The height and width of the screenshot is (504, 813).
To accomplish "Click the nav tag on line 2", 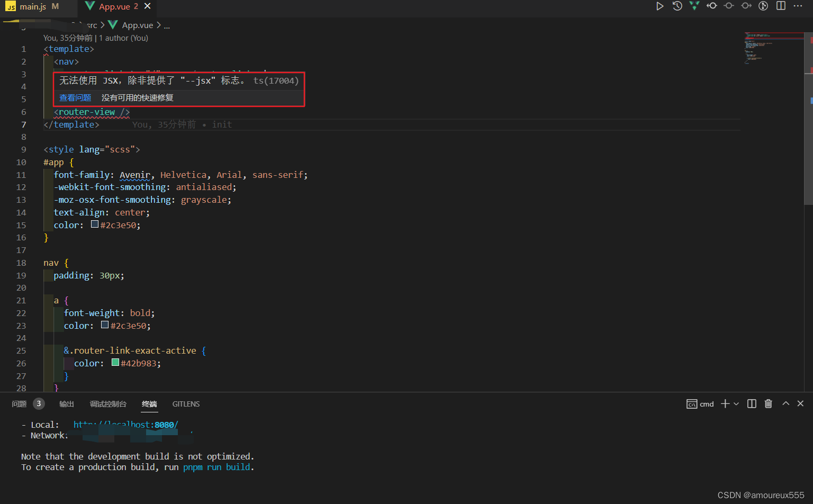I will coord(66,62).
